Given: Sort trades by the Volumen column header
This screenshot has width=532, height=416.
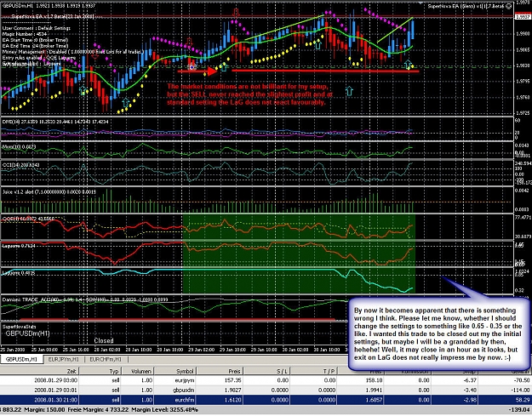Looking at the screenshot, I should click(137, 371).
